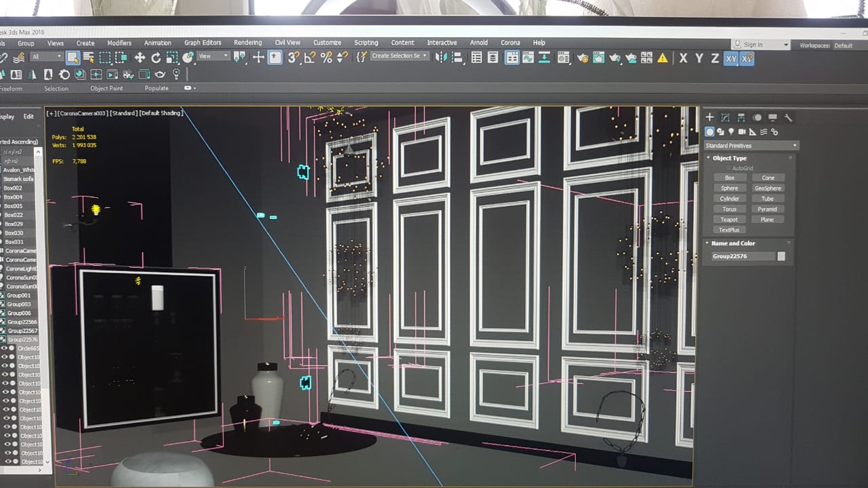Open the reference coordinate system View dropdown
Viewport: 868px width, 488px height.
pyautogui.click(x=214, y=56)
